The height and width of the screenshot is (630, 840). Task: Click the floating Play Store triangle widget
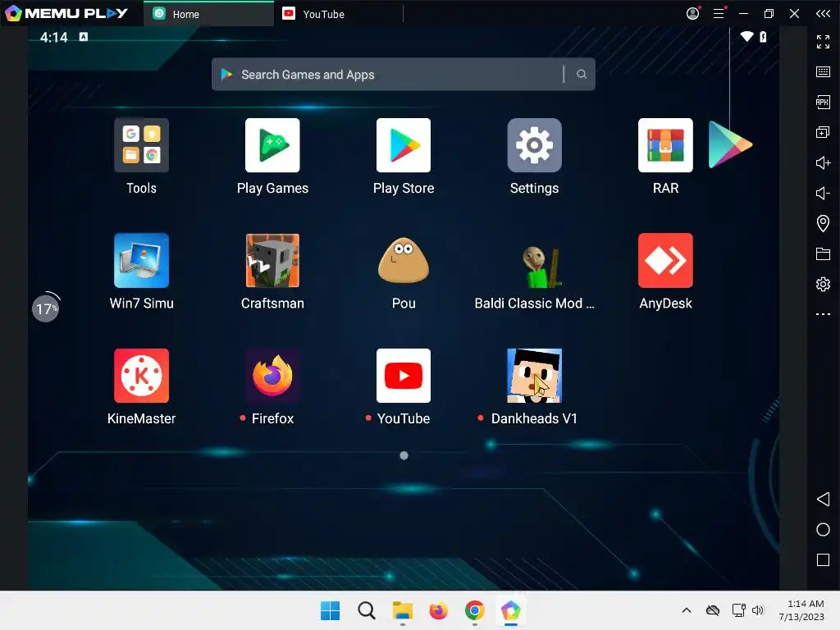click(x=729, y=144)
